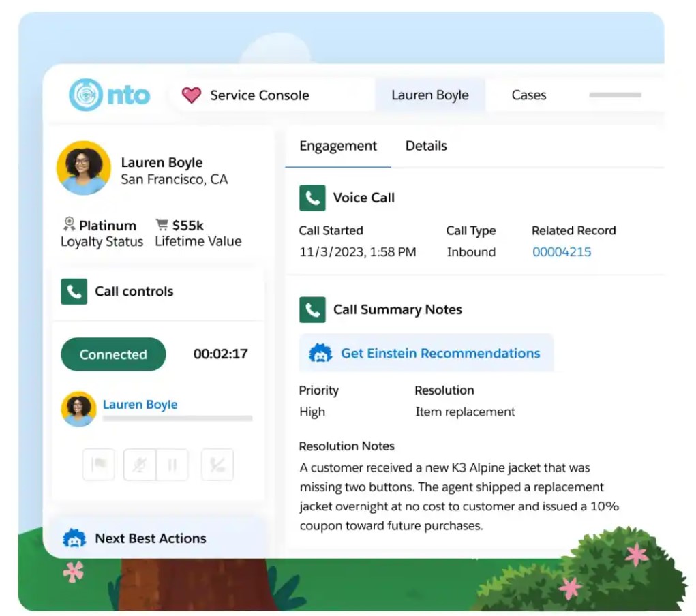Switch to the Lauren Boyle tab
The height and width of the screenshot is (616, 696).
point(429,95)
